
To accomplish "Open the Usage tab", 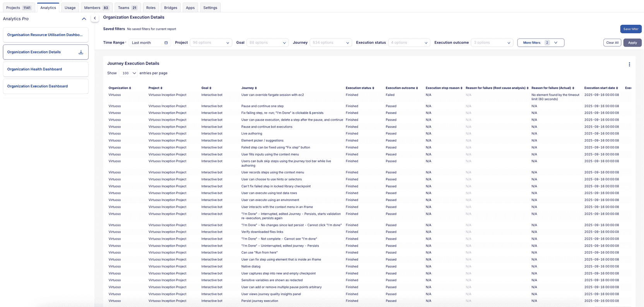I will 70,8.
